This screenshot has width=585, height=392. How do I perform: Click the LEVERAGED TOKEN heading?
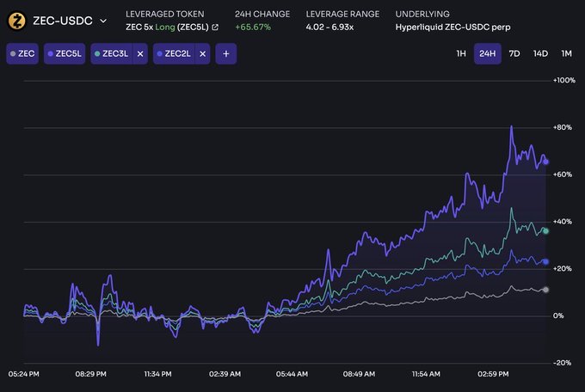coord(165,14)
